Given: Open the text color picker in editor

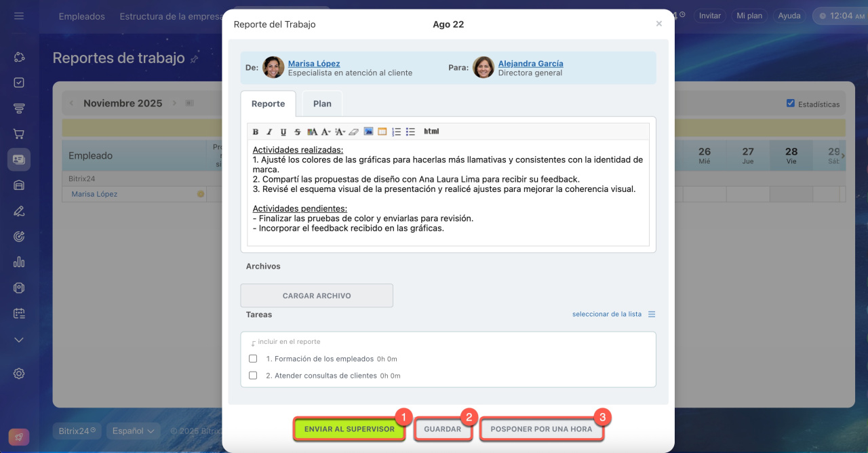Looking at the screenshot, I should [312, 132].
